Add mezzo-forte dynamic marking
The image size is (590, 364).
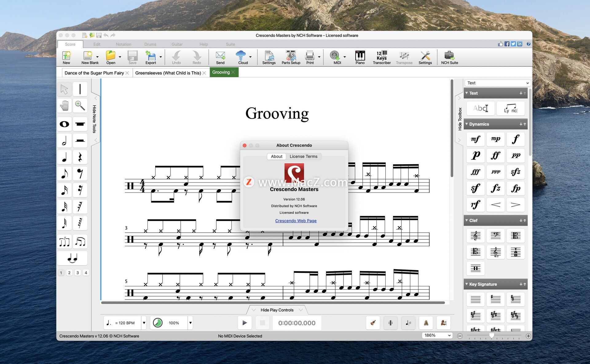pos(475,139)
